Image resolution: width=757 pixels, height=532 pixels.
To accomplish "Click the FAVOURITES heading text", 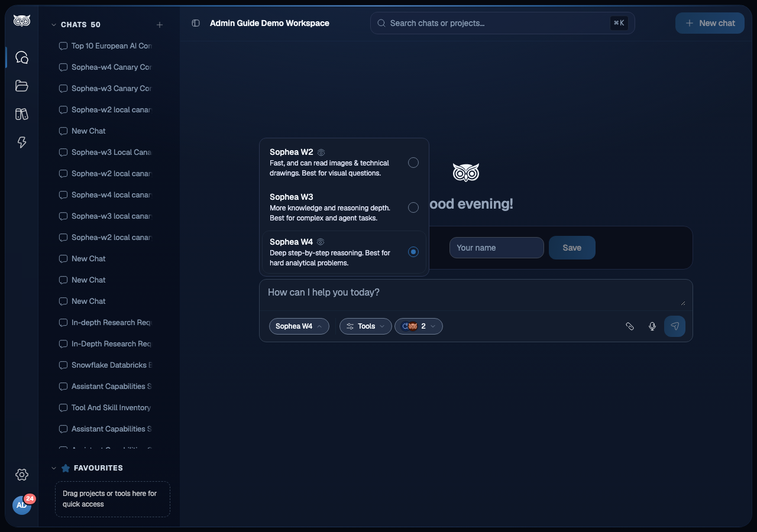I will click(98, 468).
